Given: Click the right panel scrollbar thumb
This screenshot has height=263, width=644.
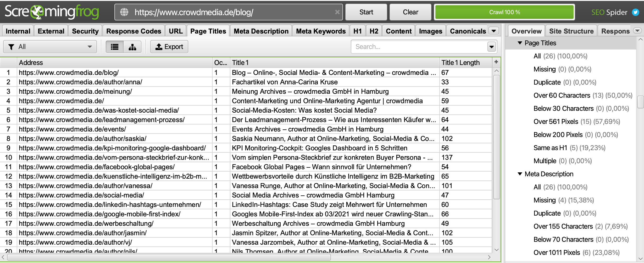Looking at the screenshot, I should tap(641, 102).
